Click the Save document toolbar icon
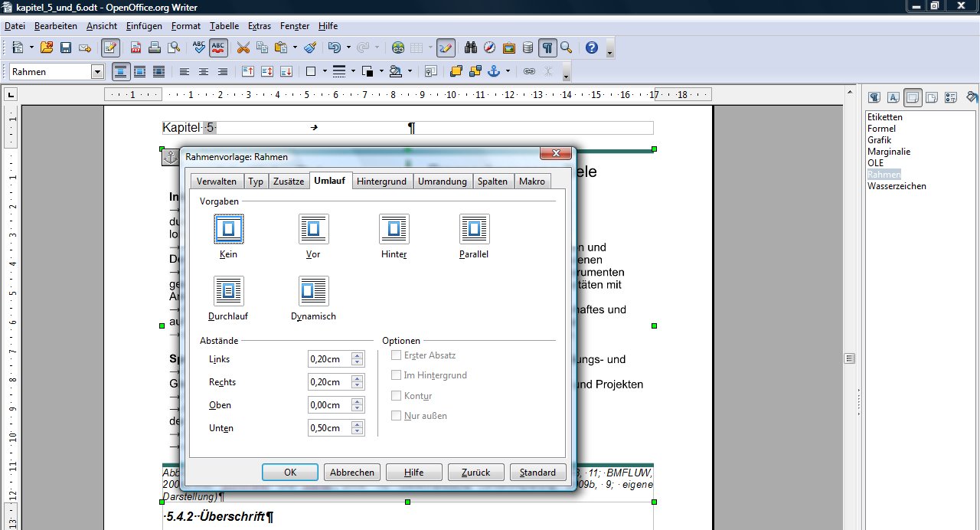Viewport: 980px width, 530px height. click(66, 47)
